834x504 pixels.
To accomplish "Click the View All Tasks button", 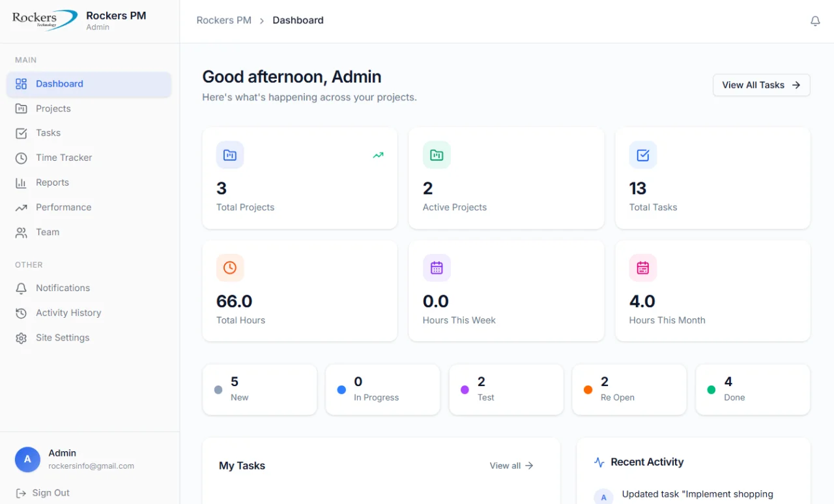I will coord(761,85).
